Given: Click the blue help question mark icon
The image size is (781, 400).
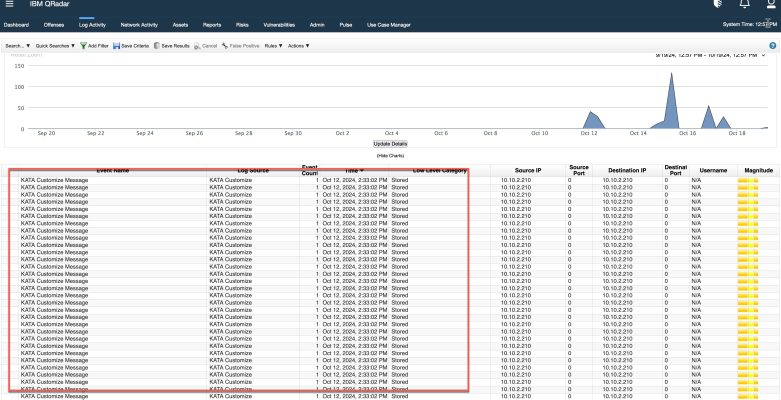Looking at the screenshot, I should 773,46.
